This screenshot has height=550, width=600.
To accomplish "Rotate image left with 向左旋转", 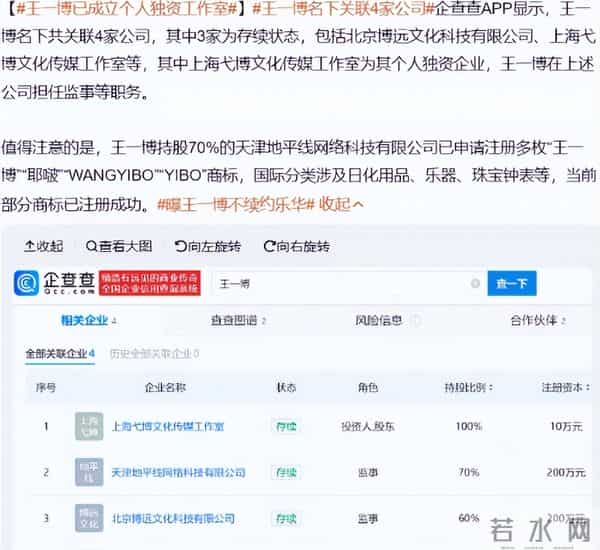I will tap(208, 246).
